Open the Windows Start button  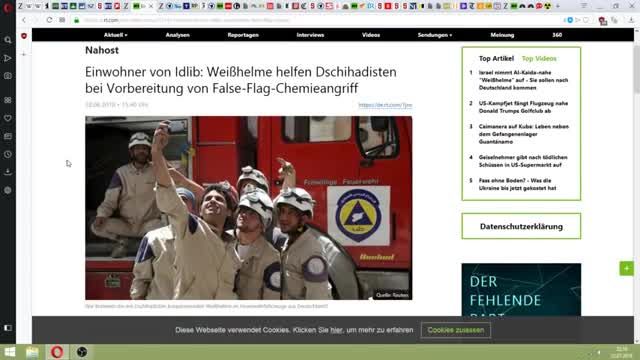[10, 352]
